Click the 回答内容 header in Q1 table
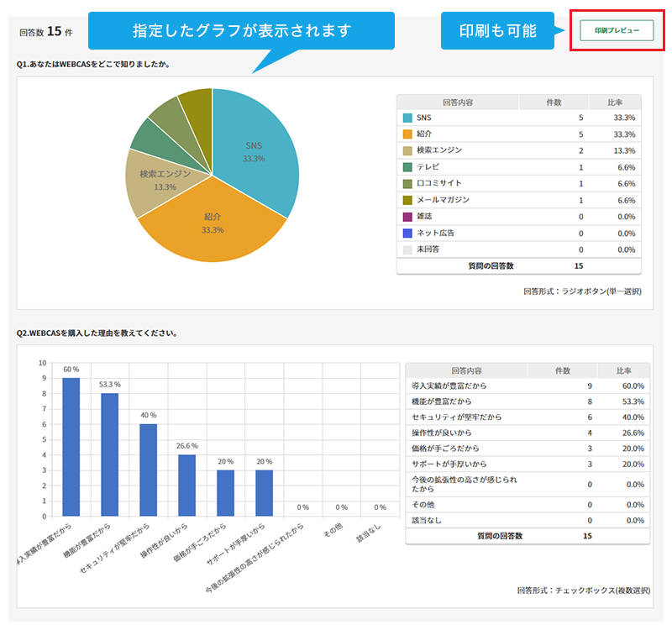The width and height of the screenshot is (672, 630). (458, 102)
